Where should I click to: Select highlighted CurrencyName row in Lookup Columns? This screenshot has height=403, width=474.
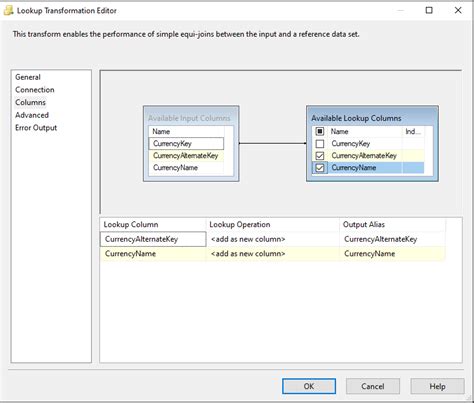368,168
